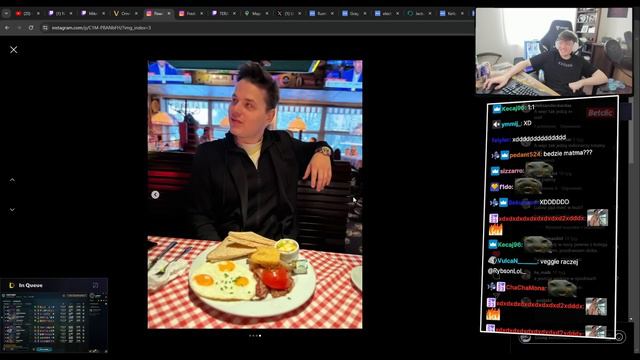Click the icon right of the In Queue title

96,285
